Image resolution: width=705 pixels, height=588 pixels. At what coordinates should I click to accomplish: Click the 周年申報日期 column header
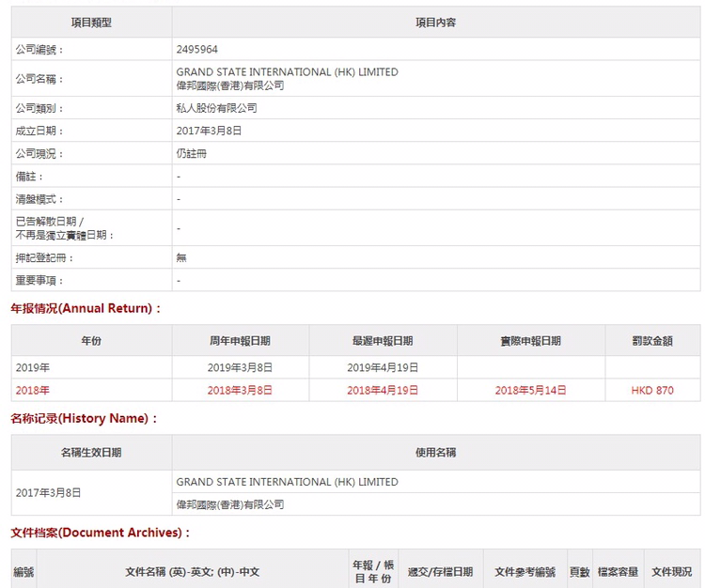click(240, 341)
